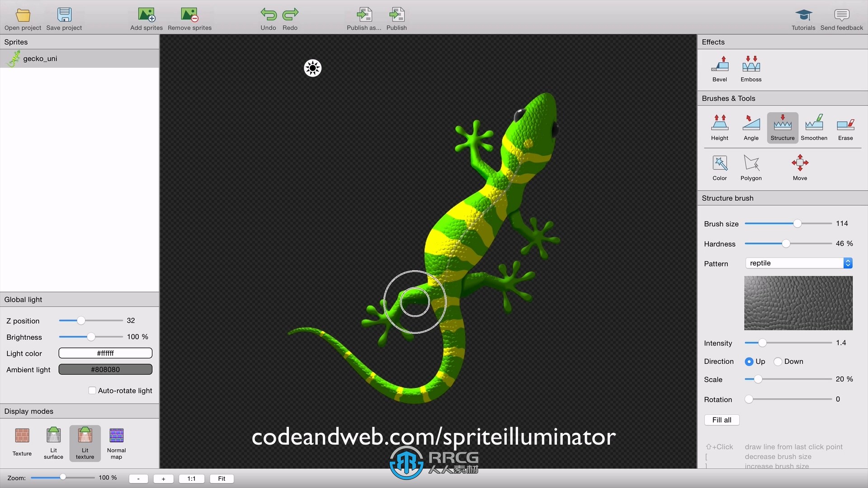Viewport: 868px width, 488px height.
Task: Adjust the Rotation slider handle
Action: coord(749,399)
